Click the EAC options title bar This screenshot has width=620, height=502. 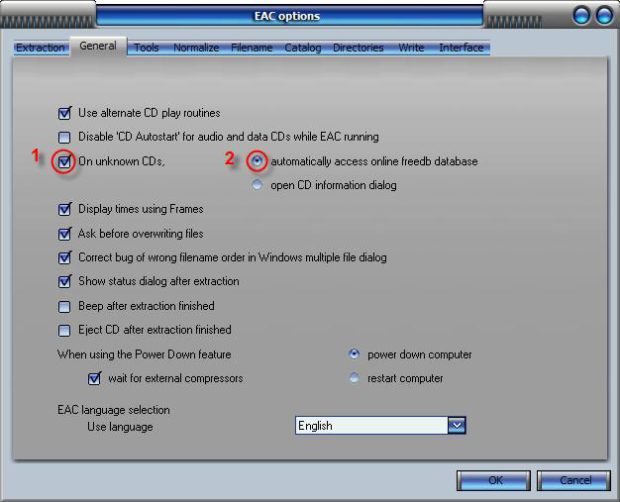(x=289, y=16)
